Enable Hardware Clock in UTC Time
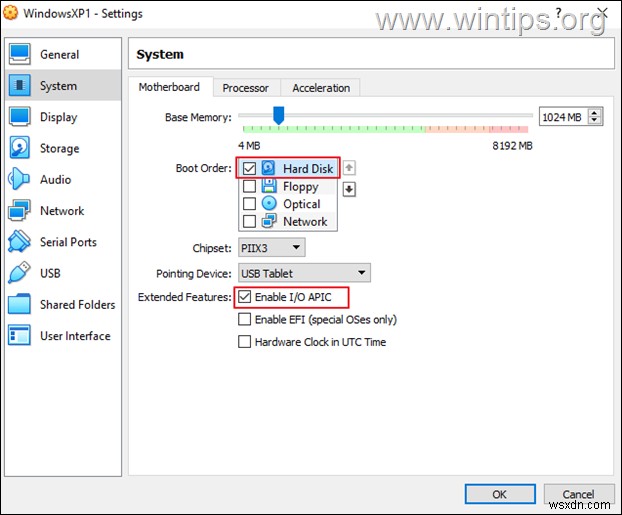Screen dimensions: 622x515 [244, 342]
